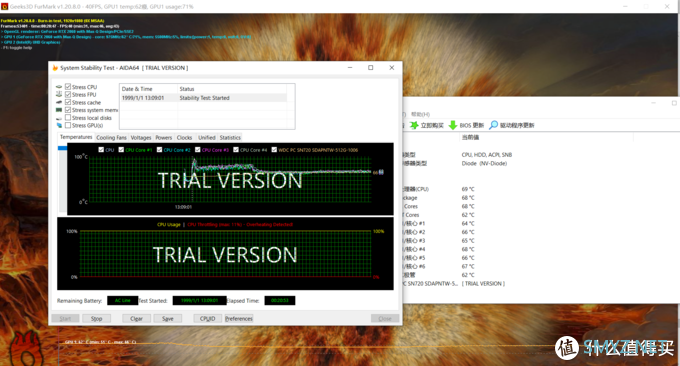680x366 pixels.
Task: Switch to the Clocks tab
Action: point(184,137)
